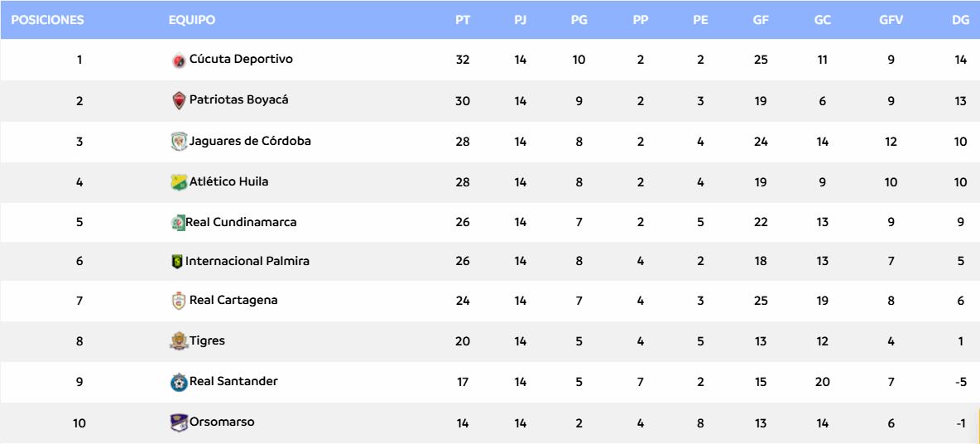Open the Real Cartagena team name link

(233, 300)
